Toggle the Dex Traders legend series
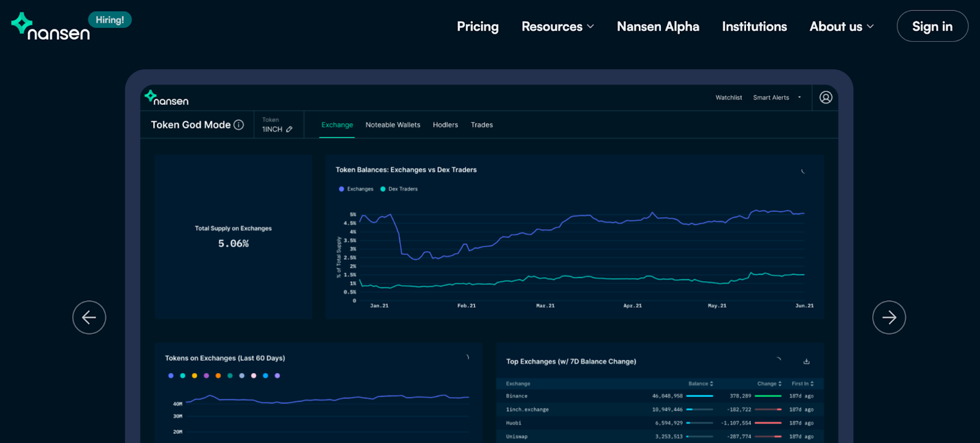This screenshot has width=980, height=443. [x=399, y=189]
